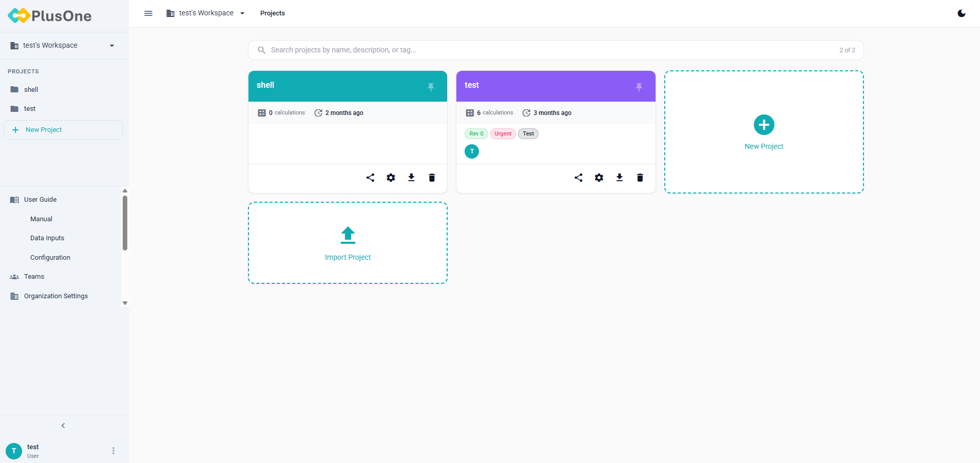The height and width of the screenshot is (463, 980).
Task: Delete the shell project
Action: pos(432,178)
